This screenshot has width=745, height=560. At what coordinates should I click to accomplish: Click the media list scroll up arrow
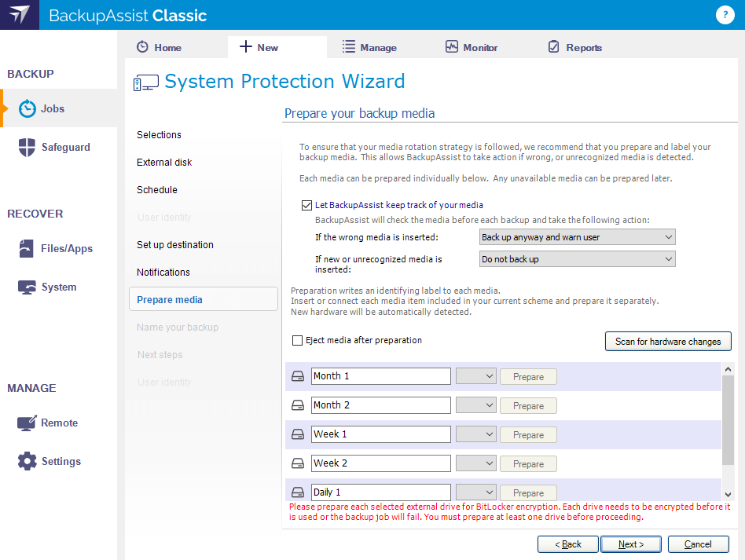pyautogui.click(x=728, y=369)
